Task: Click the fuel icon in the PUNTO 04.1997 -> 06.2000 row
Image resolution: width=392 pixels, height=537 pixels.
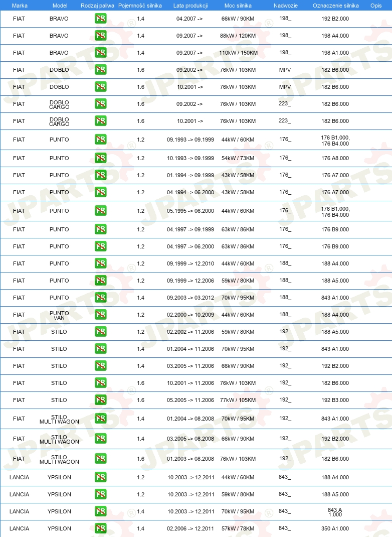Action: coord(101,246)
